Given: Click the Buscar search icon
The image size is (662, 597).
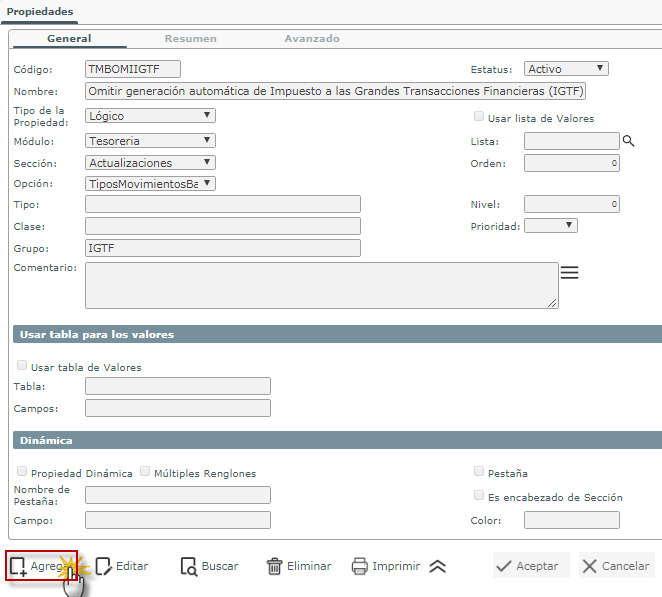Looking at the screenshot, I should (x=189, y=566).
